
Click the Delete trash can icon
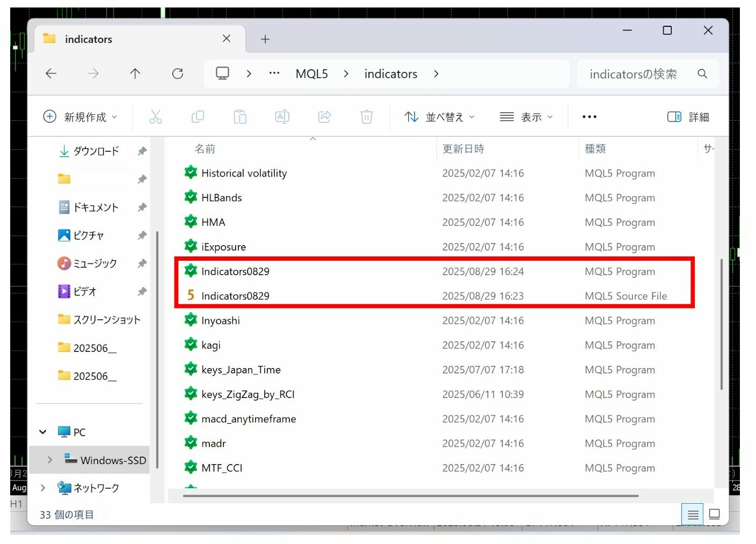(x=366, y=117)
